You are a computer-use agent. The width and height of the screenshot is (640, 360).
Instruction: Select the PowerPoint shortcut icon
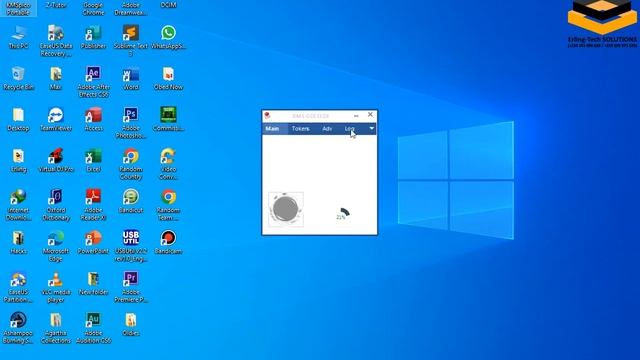(93, 243)
